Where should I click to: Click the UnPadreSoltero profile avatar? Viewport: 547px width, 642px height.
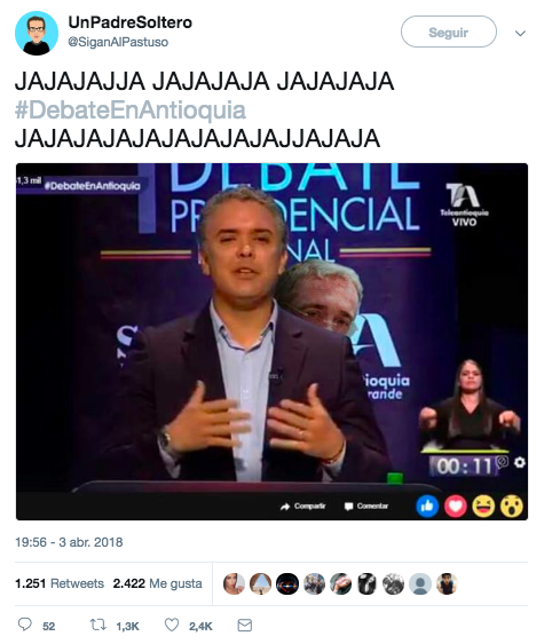click(x=36, y=33)
